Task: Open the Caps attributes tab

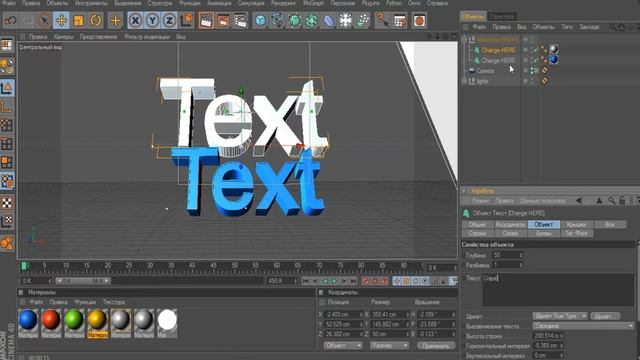Action: [576, 224]
